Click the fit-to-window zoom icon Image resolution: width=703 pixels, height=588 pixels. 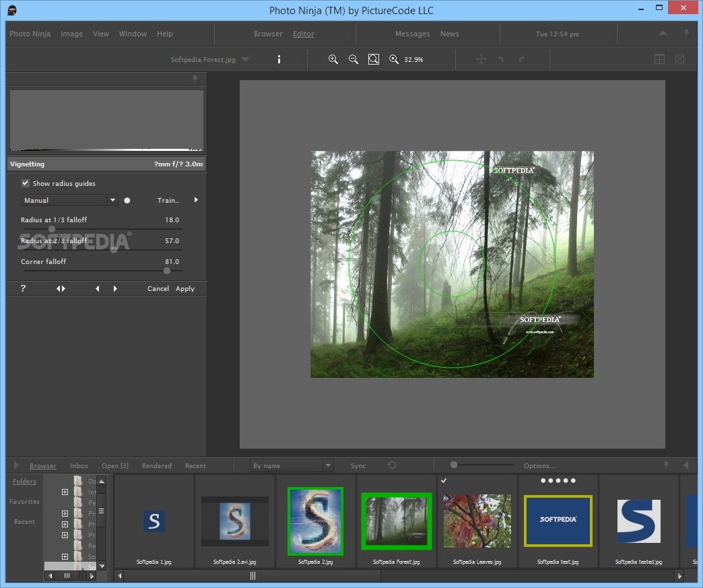point(374,59)
